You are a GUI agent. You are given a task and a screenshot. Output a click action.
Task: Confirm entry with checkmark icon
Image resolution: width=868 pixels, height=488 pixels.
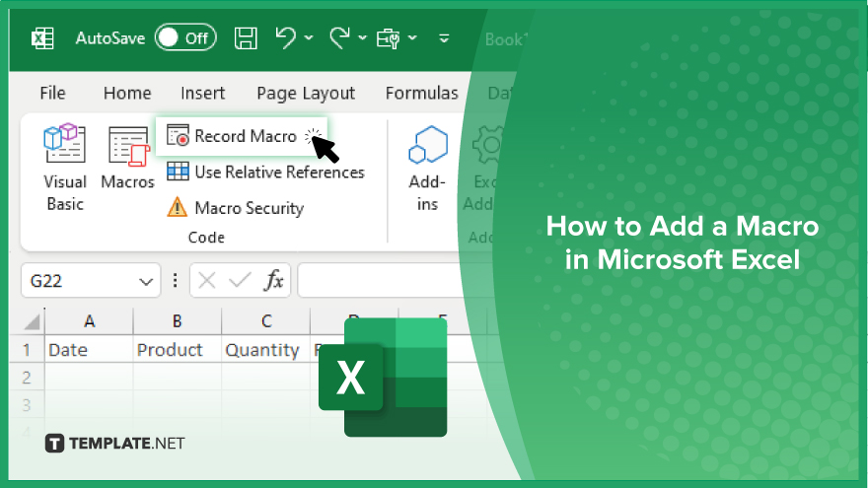(240, 281)
